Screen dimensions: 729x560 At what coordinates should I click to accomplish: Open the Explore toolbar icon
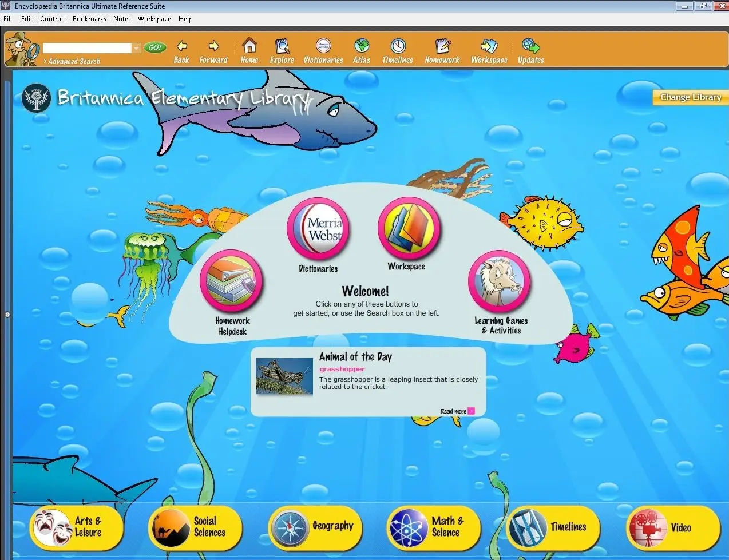[x=282, y=46]
